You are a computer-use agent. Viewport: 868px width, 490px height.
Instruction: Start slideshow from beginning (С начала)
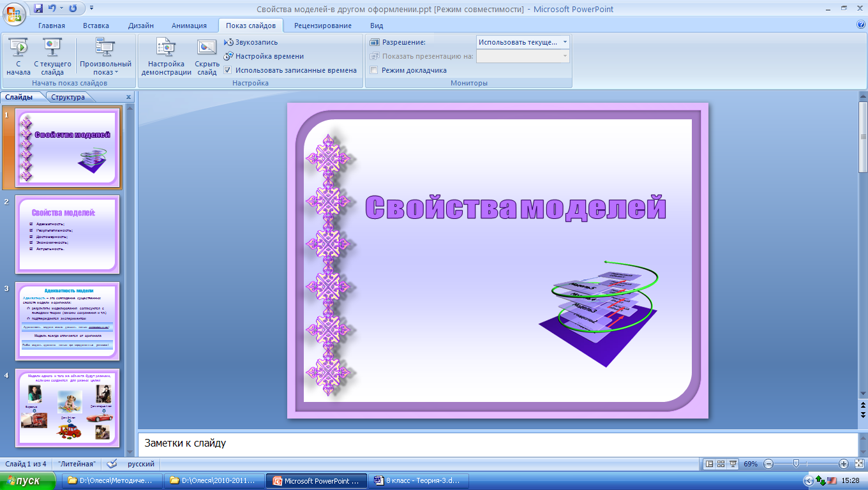[19, 57]
